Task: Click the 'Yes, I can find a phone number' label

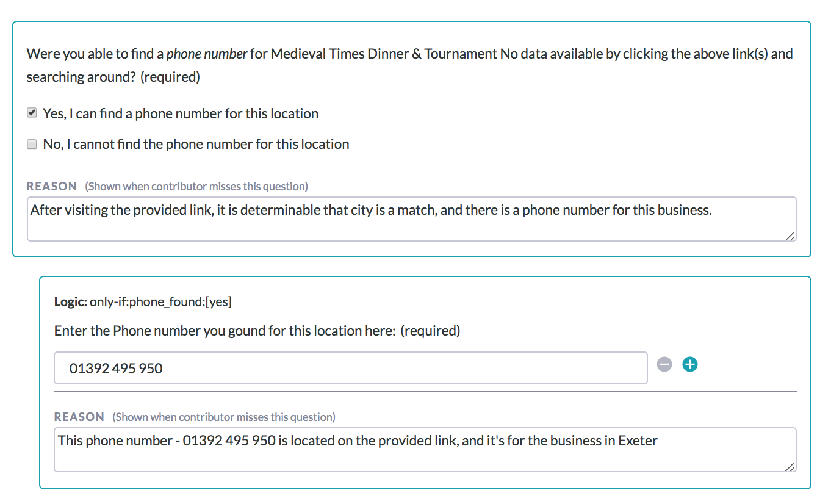Action: (180, 113)
